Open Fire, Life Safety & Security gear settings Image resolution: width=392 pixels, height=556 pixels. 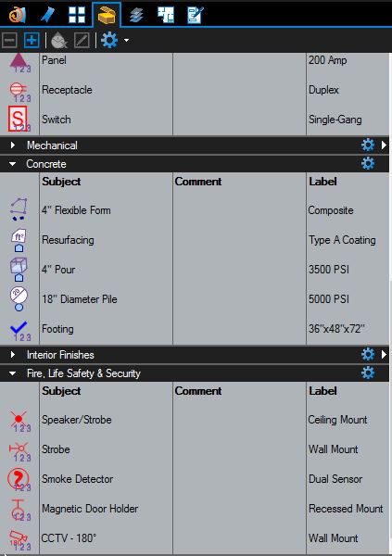click(x=368, y=373)
